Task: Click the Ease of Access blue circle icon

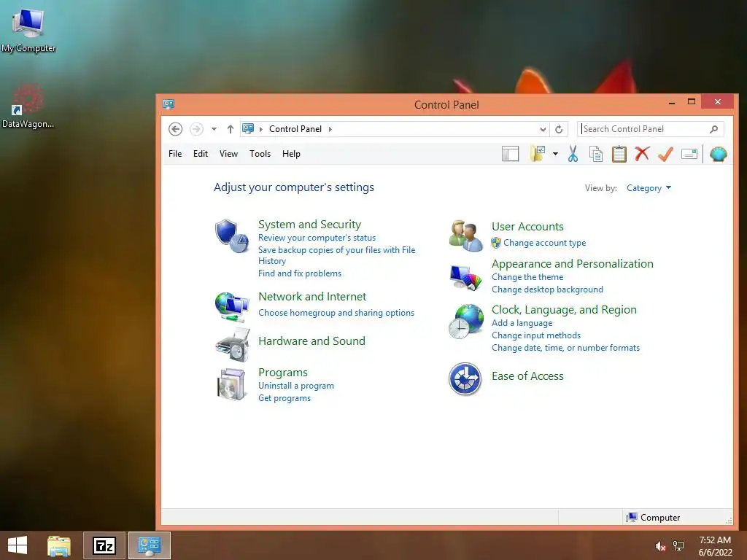Action: [465, 379]
